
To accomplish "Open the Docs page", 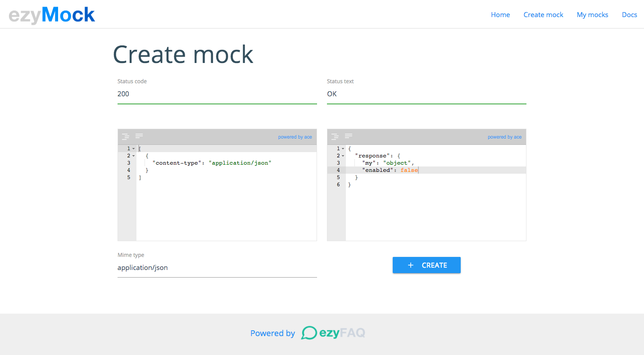I will (629, 15).
